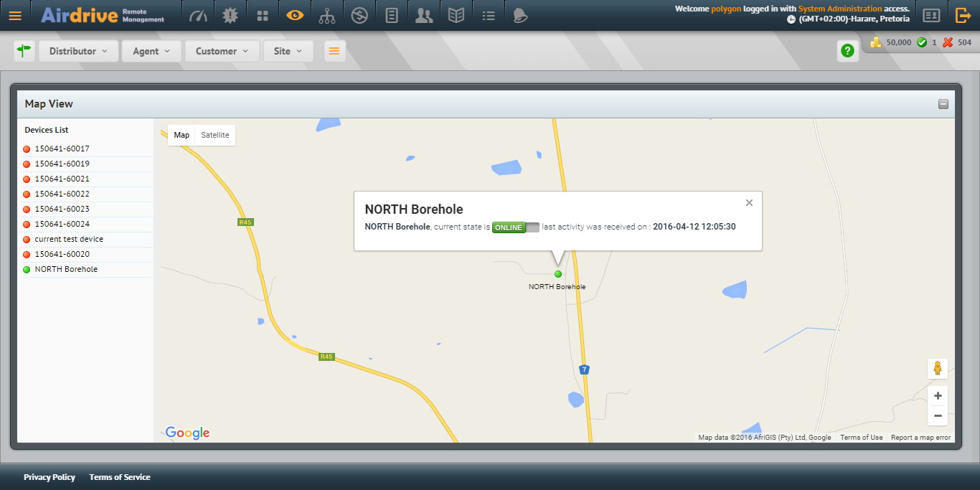Click the 'polygon' username in welcome text
The height and width of the screenshot is (490, 980).
[726, 9]
